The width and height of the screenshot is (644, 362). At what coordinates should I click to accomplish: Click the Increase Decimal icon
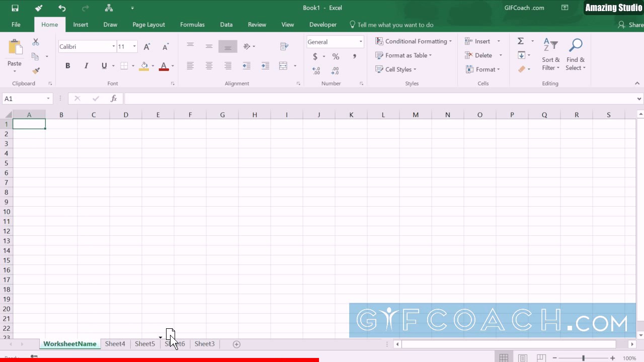315,71
